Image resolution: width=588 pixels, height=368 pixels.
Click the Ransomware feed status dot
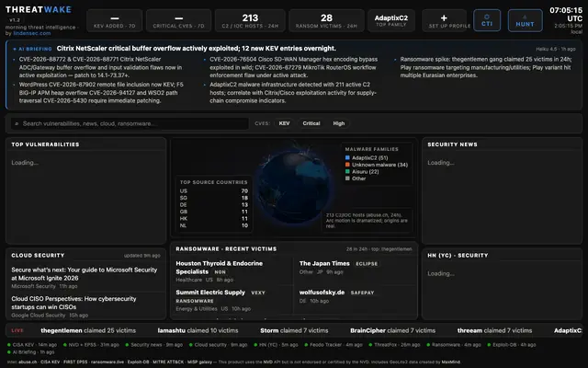(428, 345)
